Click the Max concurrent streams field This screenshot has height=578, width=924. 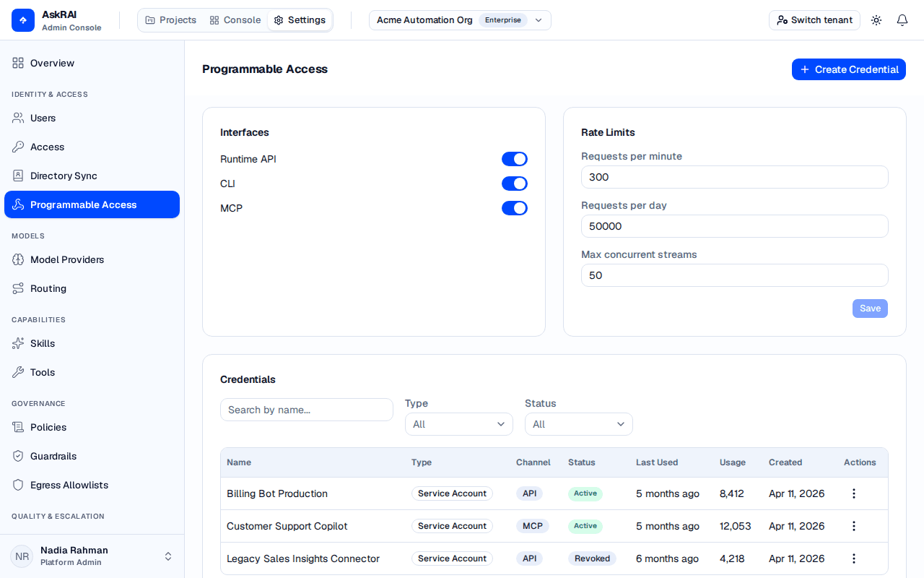coord(735,275)
